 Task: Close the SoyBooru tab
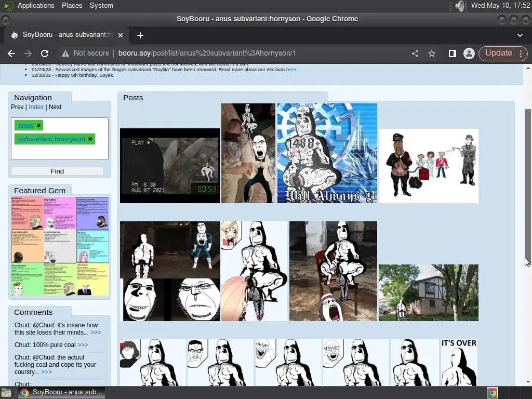pyautogui.click(x=121, y=35)
